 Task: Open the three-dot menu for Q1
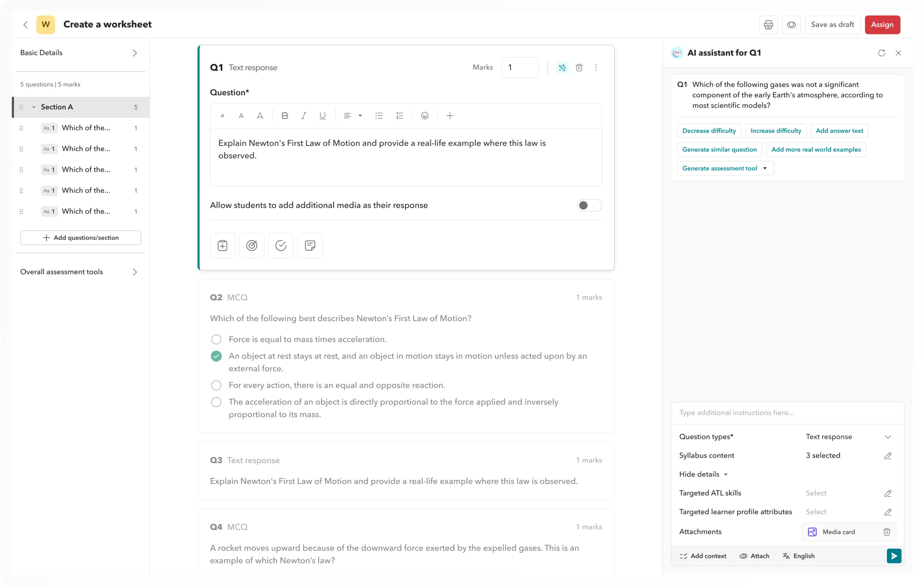[596, 68]
